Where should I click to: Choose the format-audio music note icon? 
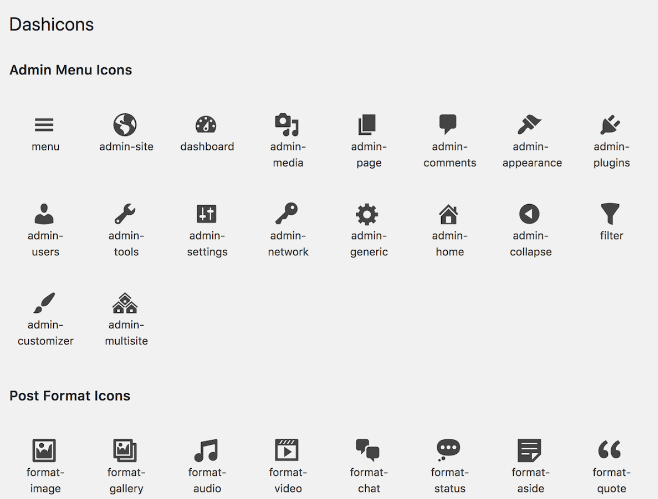coord(206,450)
